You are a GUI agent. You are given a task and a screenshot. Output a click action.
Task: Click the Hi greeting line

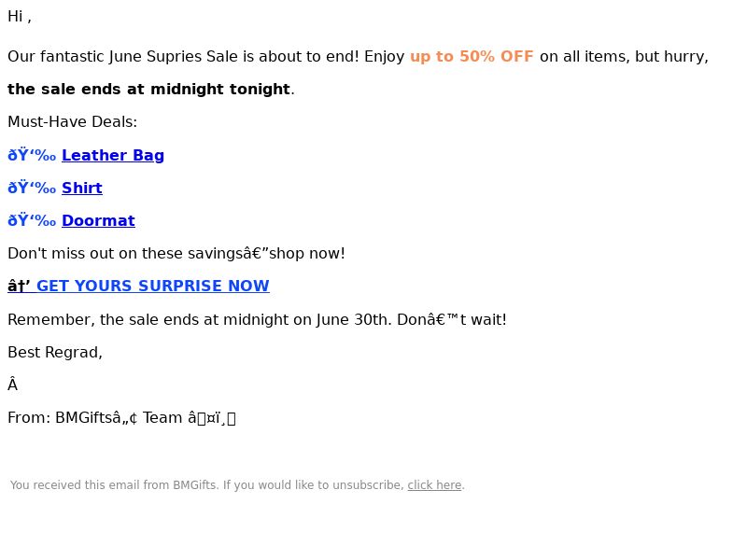(20, 17)
